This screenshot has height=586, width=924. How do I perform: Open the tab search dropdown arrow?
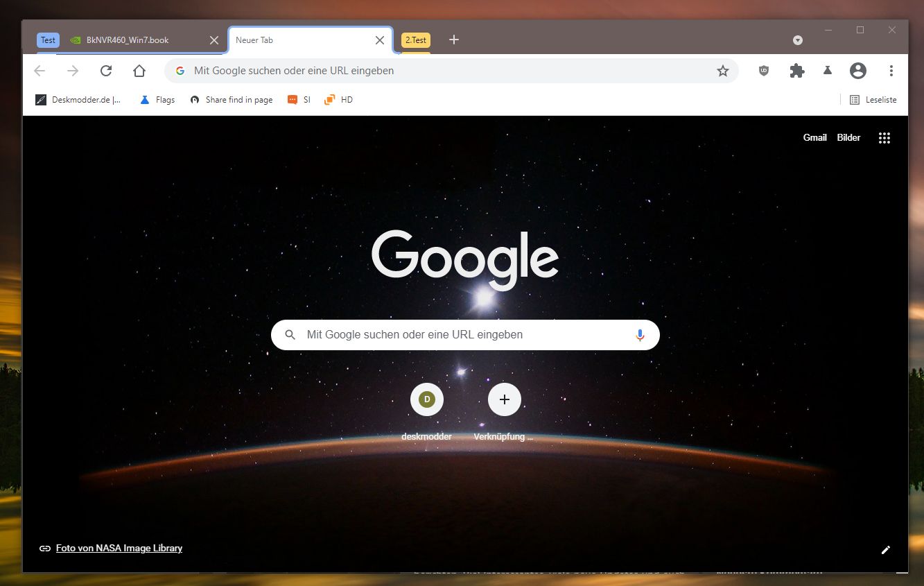pyautogui.click(x=798, y=40)
